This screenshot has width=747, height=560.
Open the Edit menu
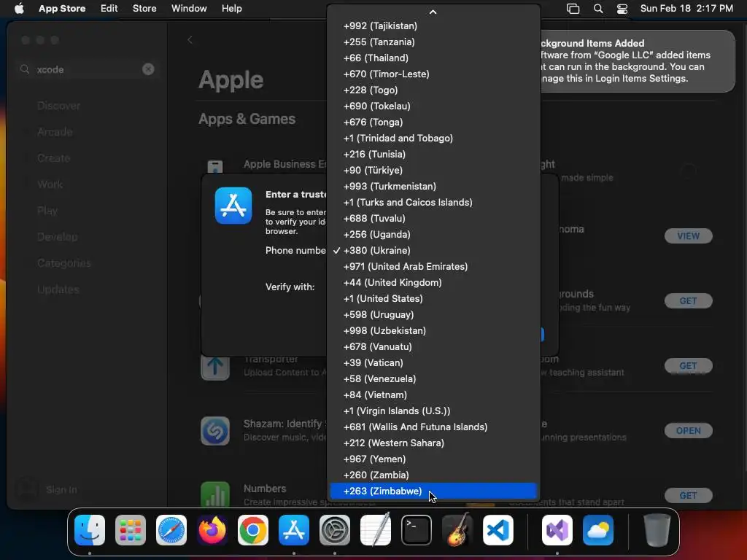point(109,9)
